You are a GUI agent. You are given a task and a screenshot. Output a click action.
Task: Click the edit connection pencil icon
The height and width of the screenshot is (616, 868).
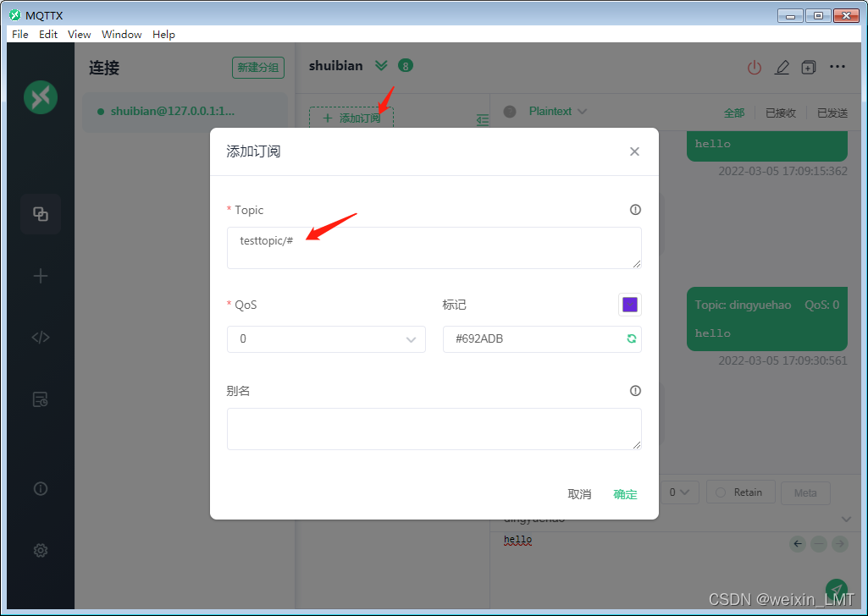[782, 68]
